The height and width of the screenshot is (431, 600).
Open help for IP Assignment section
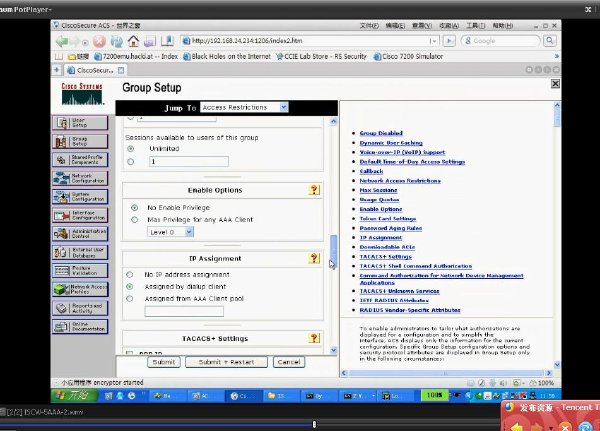(314, 258)
